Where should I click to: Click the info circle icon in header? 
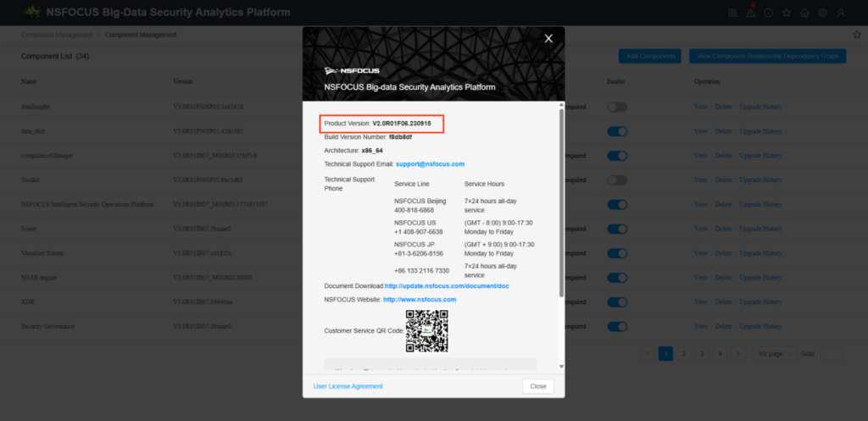(769, 13)
